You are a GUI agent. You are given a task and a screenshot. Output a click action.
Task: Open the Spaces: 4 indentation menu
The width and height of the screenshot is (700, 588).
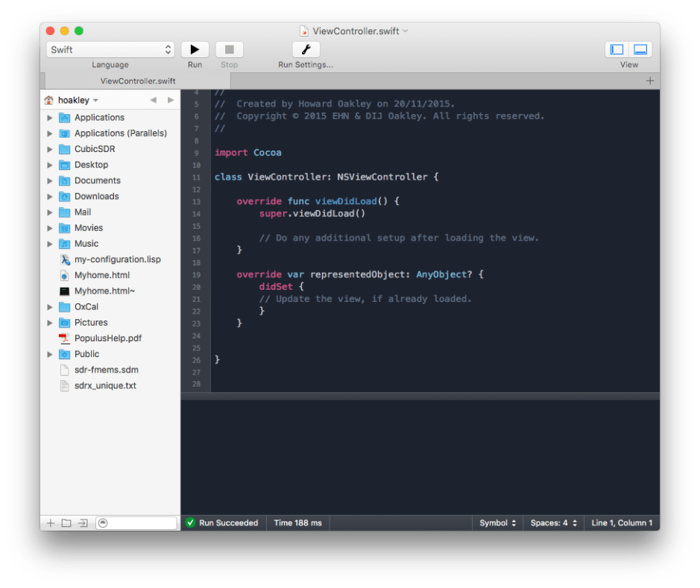click(553, 523)
